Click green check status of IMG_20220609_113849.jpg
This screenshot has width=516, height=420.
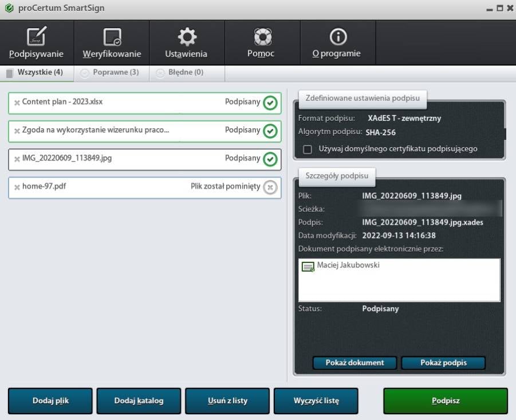(x=270, y=159)
